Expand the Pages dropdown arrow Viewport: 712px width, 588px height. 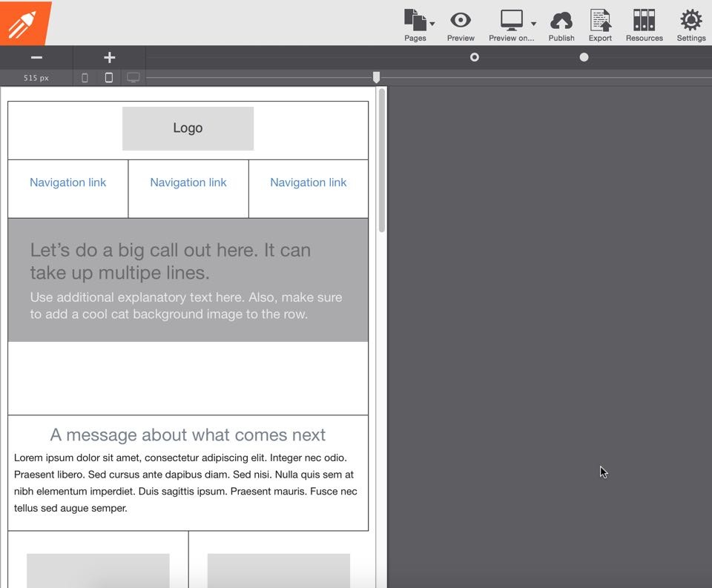tap(432, 24)
